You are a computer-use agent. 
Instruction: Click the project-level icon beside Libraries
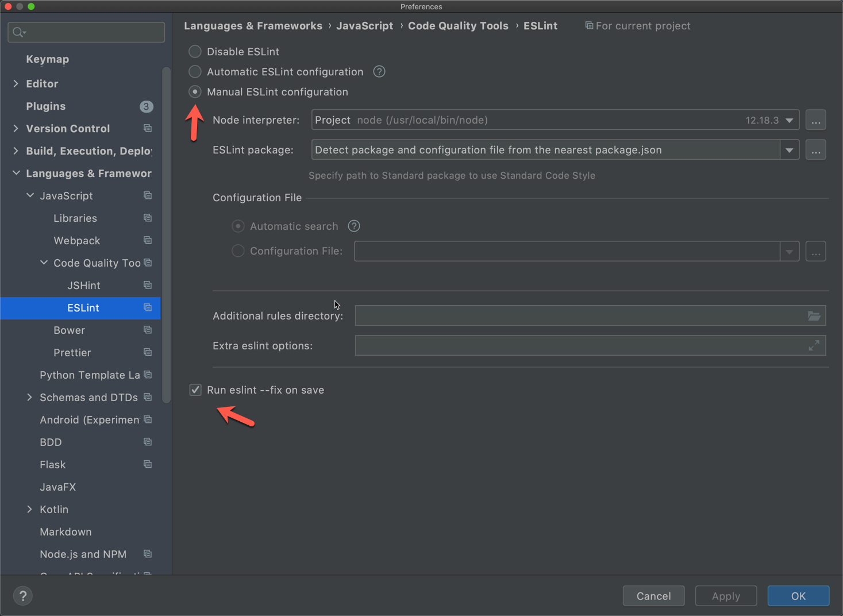pyautogui.click(x=148, y=218)
